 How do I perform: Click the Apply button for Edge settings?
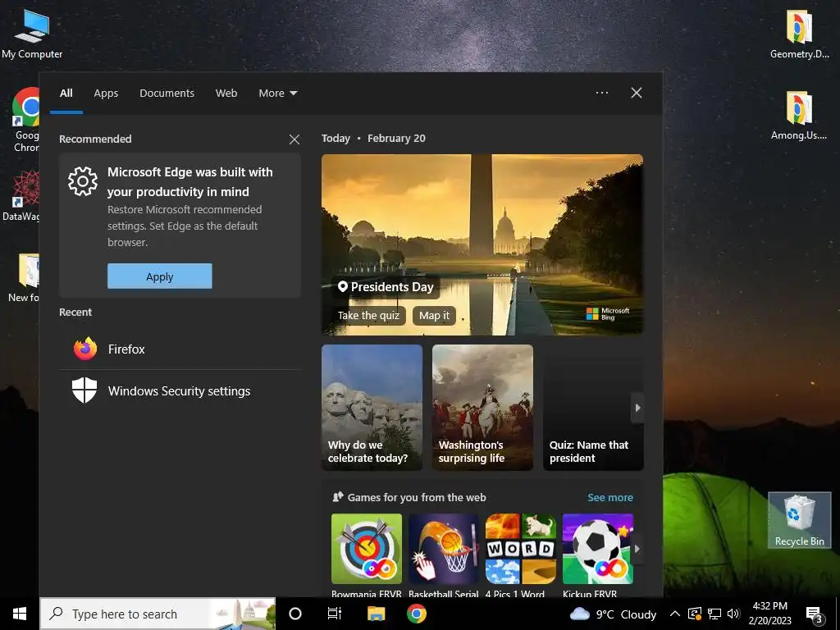pyautogui.click(x=160, y=276)
